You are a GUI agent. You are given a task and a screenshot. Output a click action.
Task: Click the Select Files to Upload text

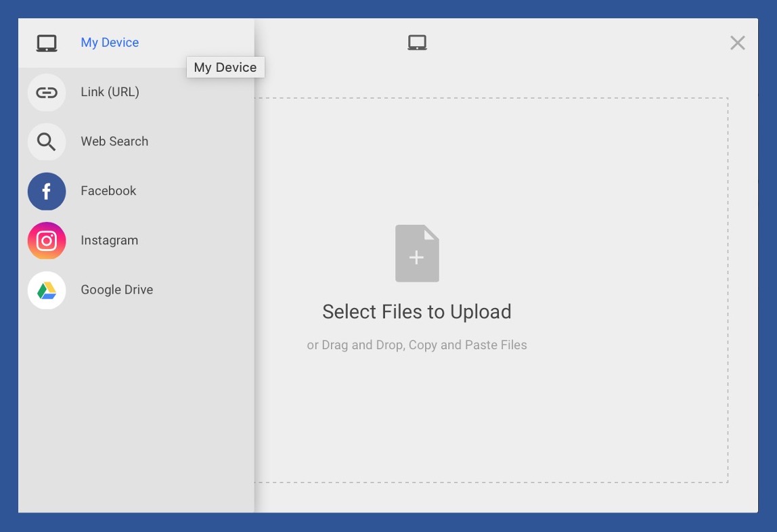click(x=416, y=312)
